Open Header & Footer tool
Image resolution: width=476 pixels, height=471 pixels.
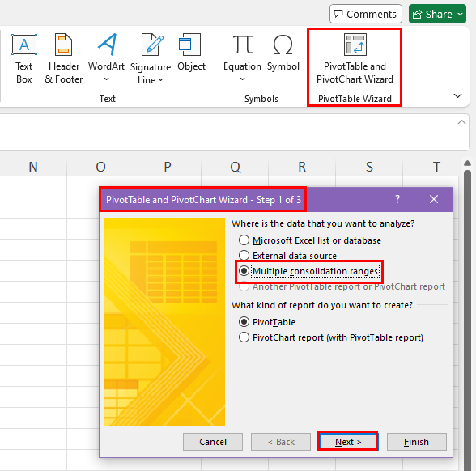point(64,59)
